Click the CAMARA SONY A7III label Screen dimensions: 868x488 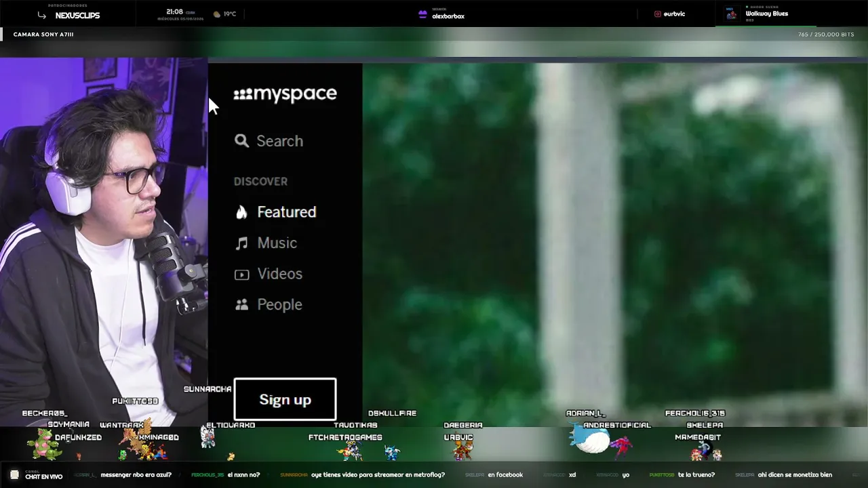tap(43, 35)
